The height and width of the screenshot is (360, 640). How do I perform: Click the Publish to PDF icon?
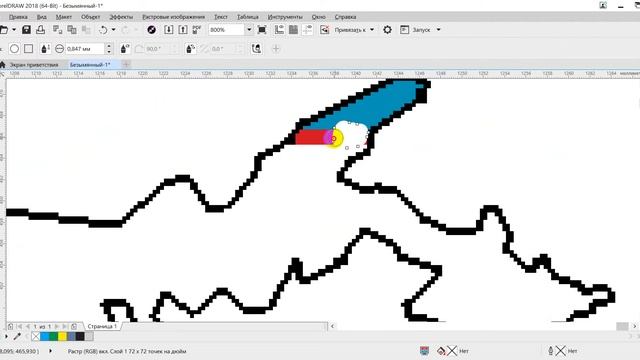[197, 30]
